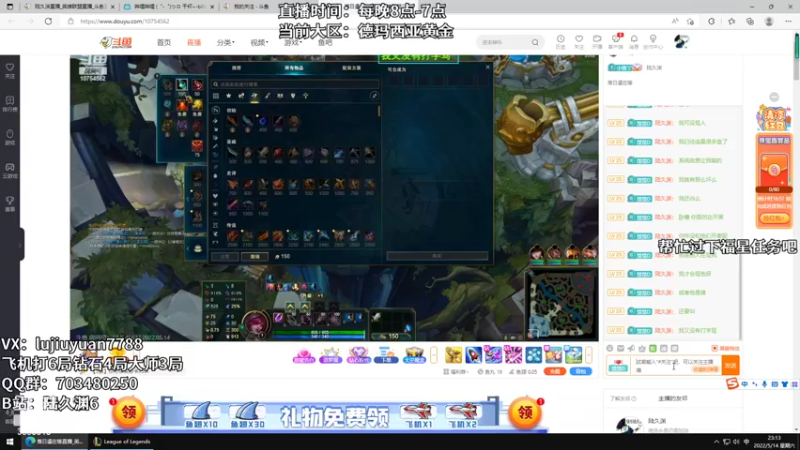Open the 关注 heart icon in header
Screen dimensions: 800x450
pyautogui.click(x=579, y=42)
